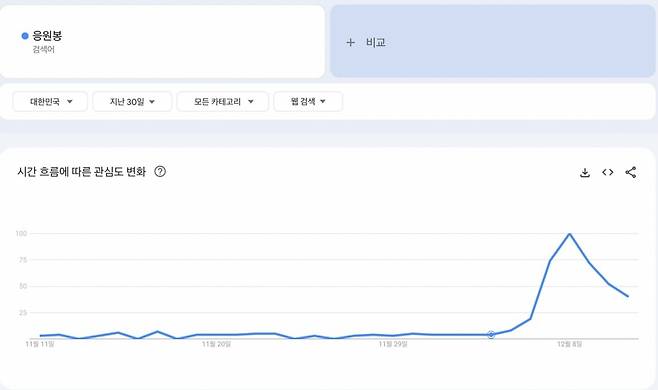658x390 pixels.
Task: Click the 비교 compare button
Action: (493, 42)
